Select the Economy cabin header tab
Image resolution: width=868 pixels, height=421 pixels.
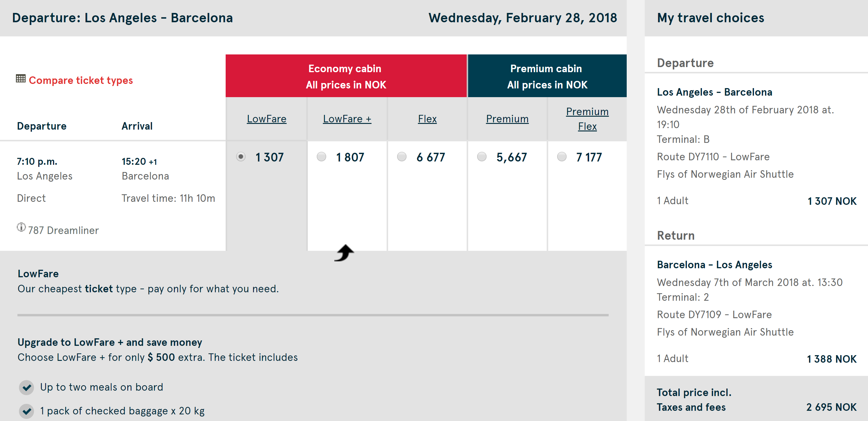[x=346, y=76]
